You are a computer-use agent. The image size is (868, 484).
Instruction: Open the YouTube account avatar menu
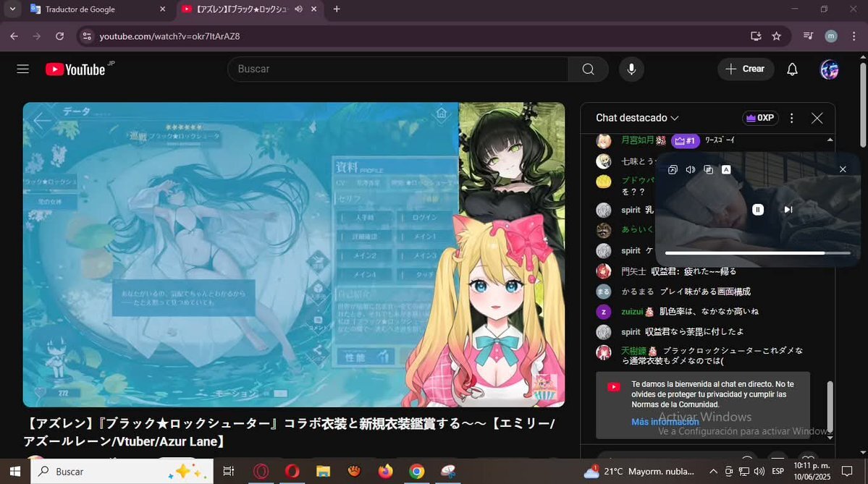829,69
